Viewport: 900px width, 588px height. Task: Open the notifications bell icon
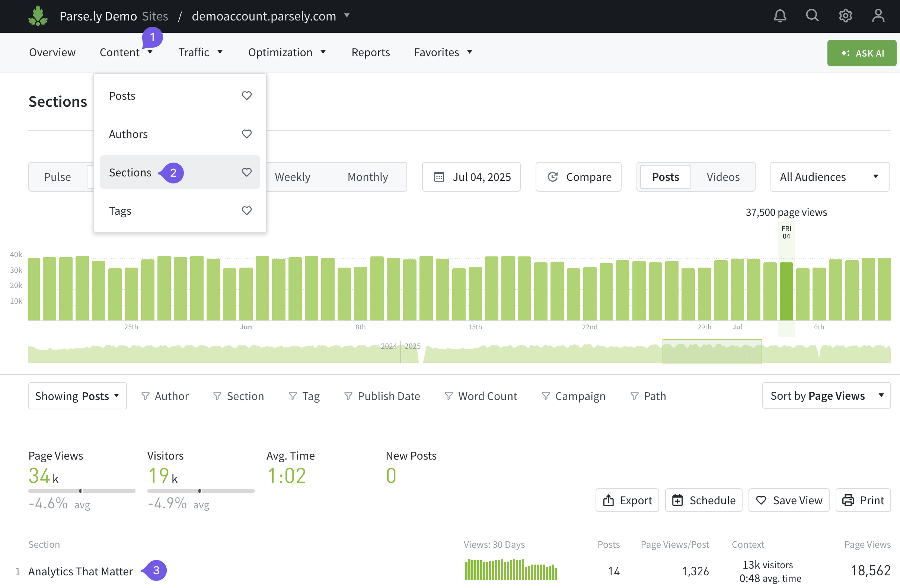coord(780,16)
